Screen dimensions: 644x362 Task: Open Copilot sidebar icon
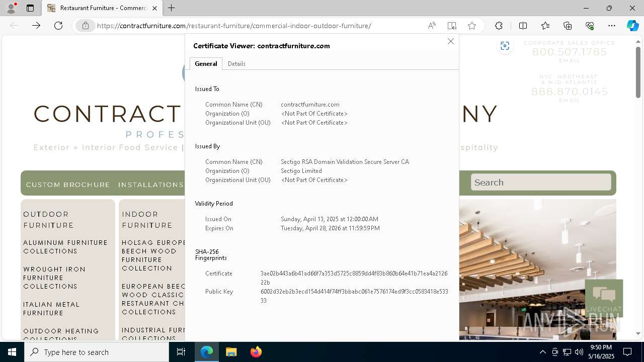[x=632, y=26]
